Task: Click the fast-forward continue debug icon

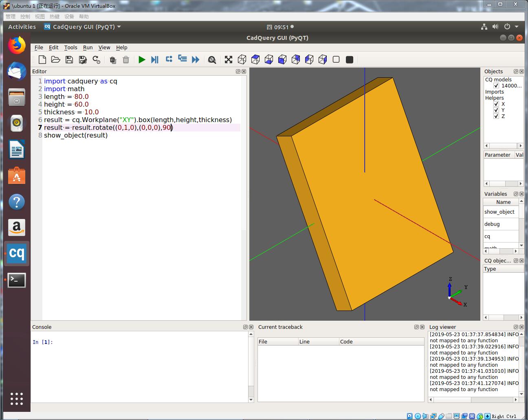Action: coord(196,59)
